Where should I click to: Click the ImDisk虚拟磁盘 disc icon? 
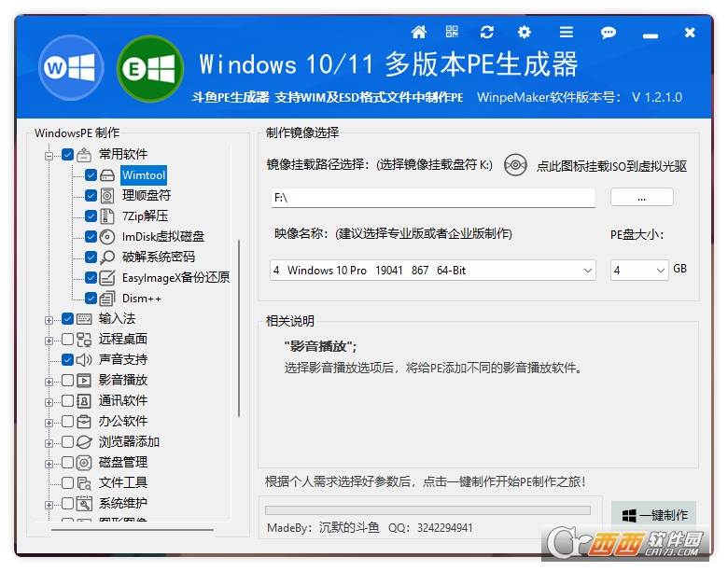(x=107, y=237)
